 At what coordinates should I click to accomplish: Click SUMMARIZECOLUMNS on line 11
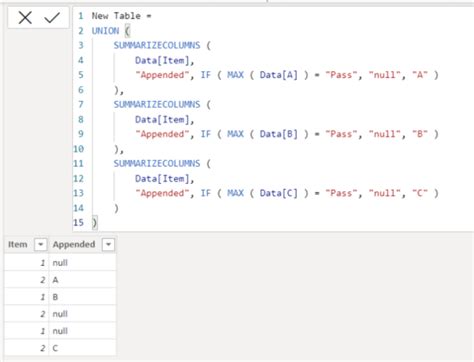pyautogui.click(x=157, y=163)
